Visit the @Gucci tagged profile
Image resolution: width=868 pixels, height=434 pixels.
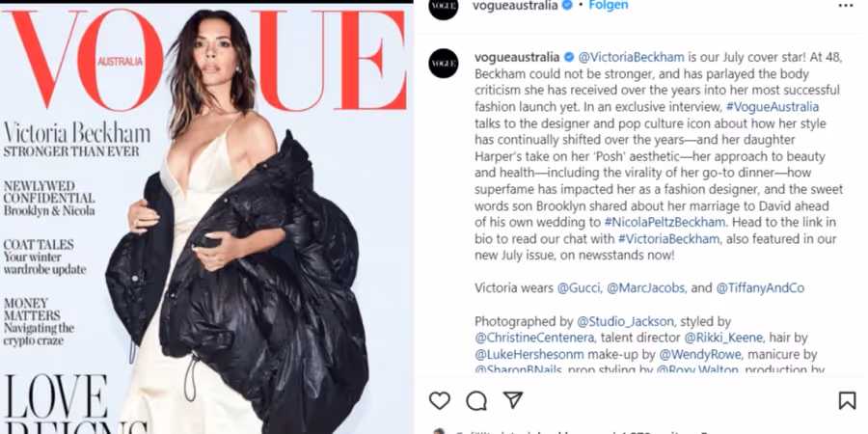[579, 287]
